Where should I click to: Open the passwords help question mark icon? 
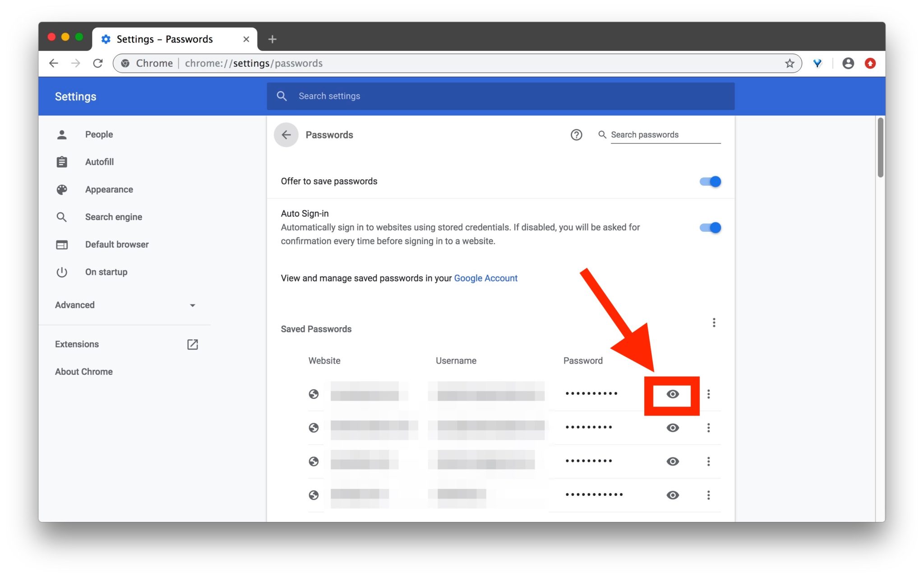pos(576,134)
